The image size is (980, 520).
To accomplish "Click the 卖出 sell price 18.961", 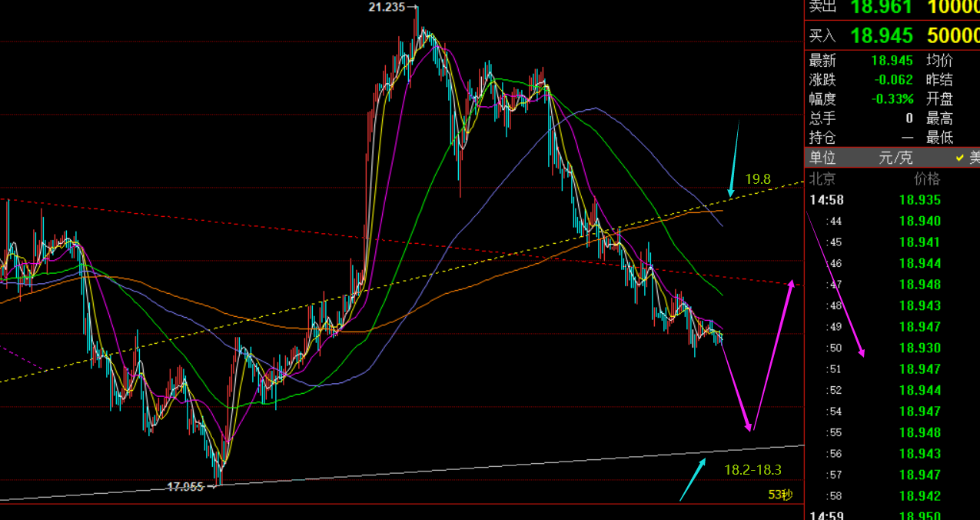I will (882, 8).
